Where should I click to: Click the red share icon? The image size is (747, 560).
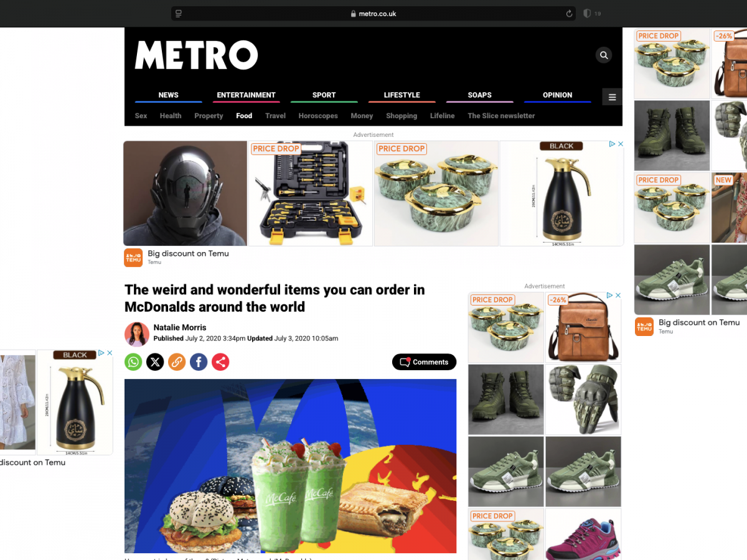tap(220, 362)
